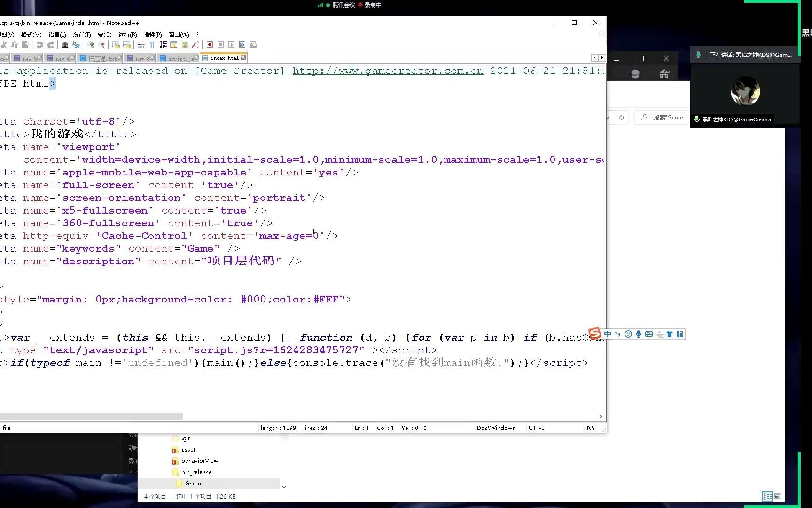This screenshot has height=508, width=812.
Task: Switch Explorer to details view icon
Action: point(767,496)
